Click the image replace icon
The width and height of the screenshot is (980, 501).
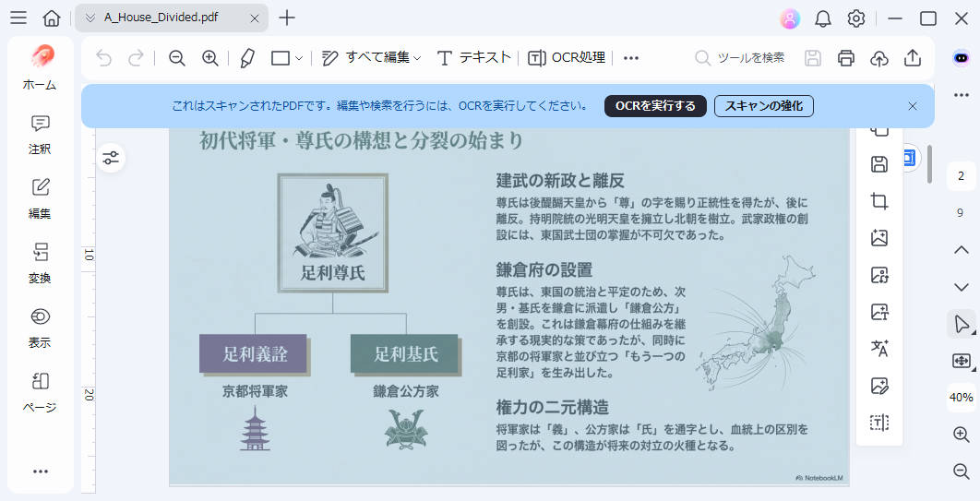tap(879, 275)
